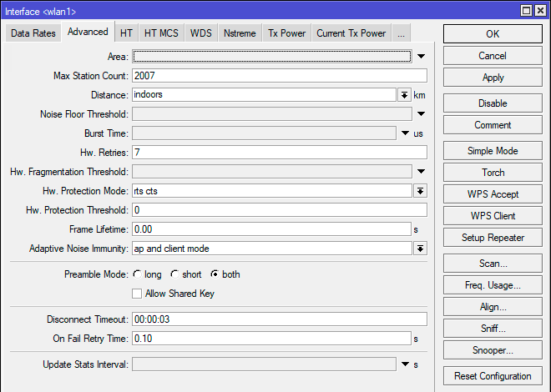
Task: Close the Interface wlan1 window
Action: click(x=540, y=10)
